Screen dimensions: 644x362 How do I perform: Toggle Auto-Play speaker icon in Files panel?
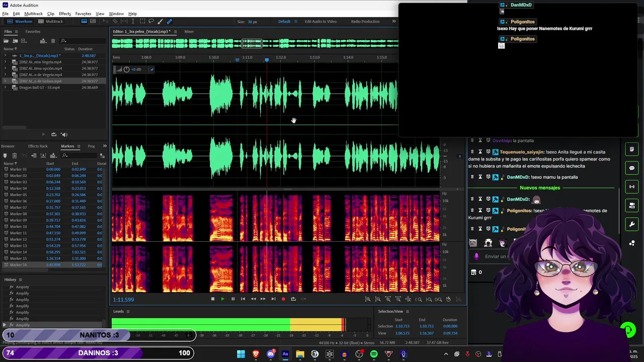(64, 134)
